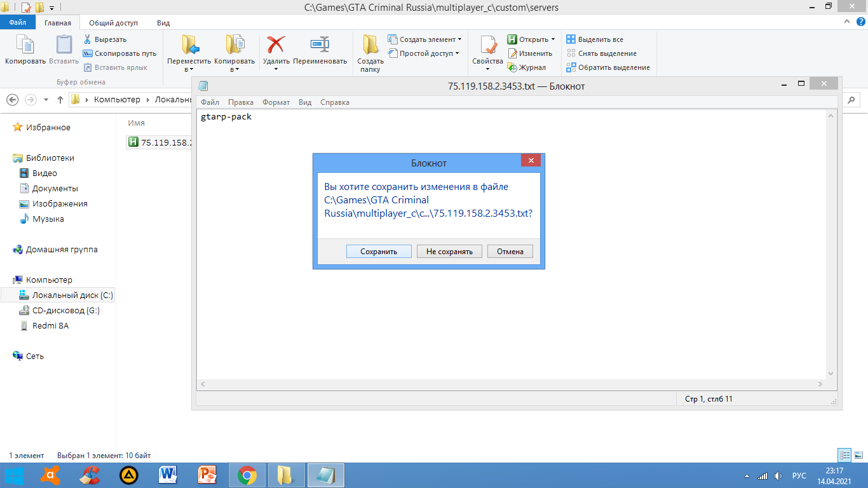Select Библиотеки in navigation pane
The width and height of the screenshot is (868, 488).
(x=43, y=158)
